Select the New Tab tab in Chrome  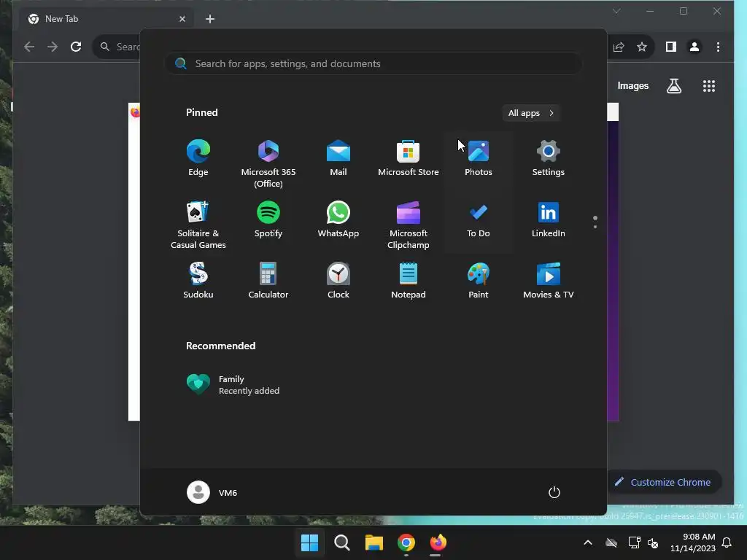coord(107,19)
